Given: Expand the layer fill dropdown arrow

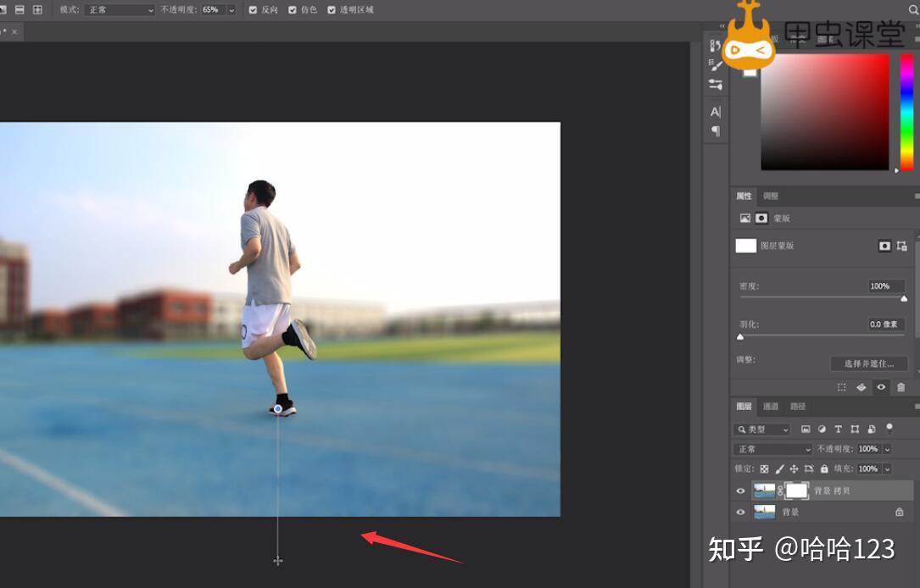Looking at the screenshot, I should (x=887, y=469).
